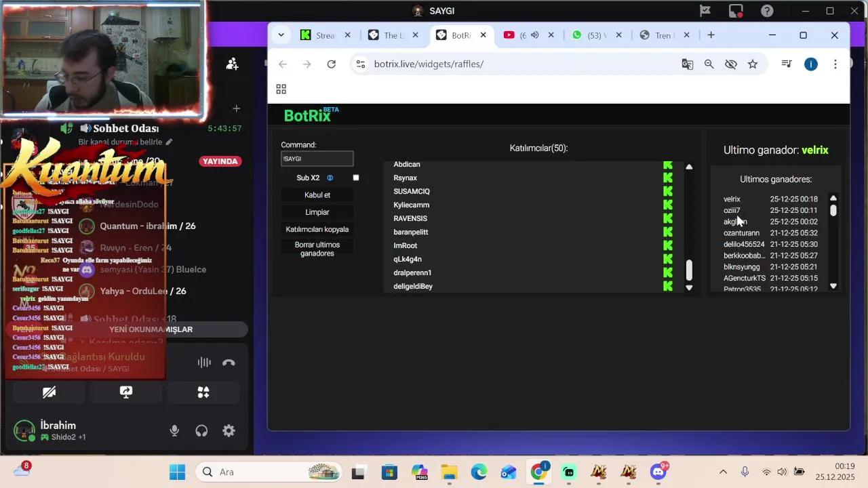Image resolution: width=868 pixels, height=488 pixels.
Task: Click the Limpiar button
Action: (x=317, y=211)
